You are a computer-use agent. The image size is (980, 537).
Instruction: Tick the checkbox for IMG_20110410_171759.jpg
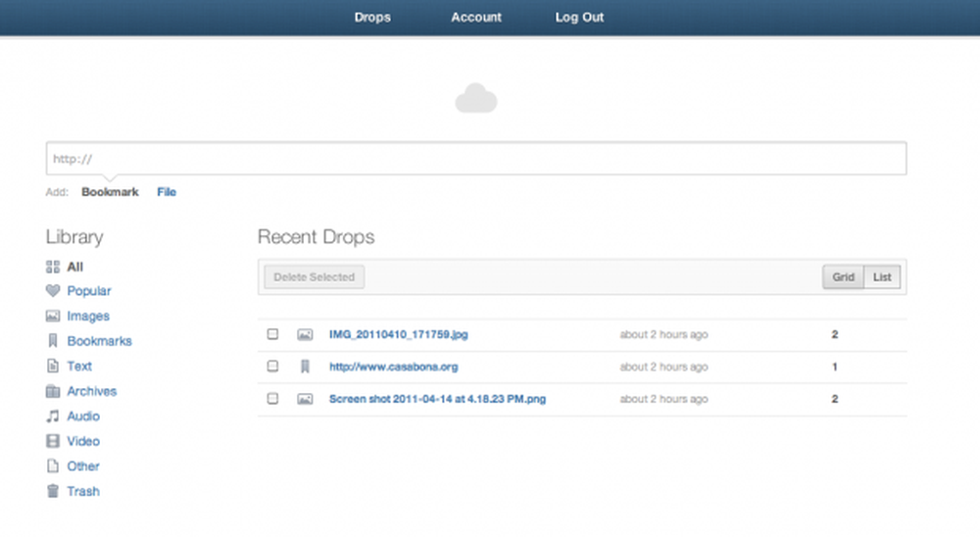(x=272, y=334)
